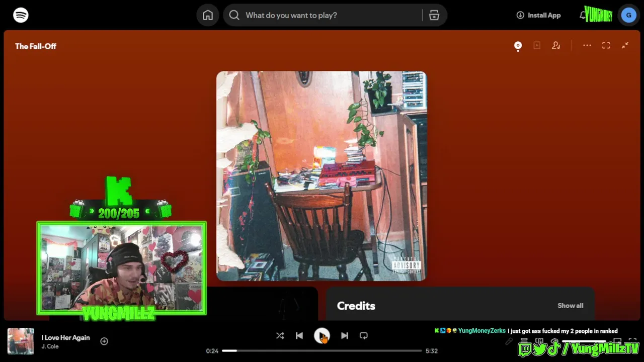This screenshot has height=362, width=644.
Task: Open the I Love Her Again song title
Action: (x=65, y=338)
